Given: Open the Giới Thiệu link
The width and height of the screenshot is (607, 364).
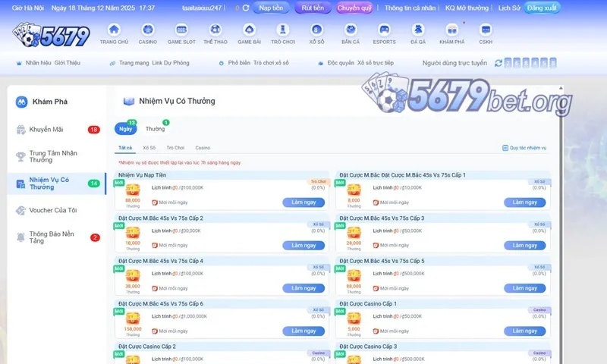Looking at the screenshot, I should click(x=68, y=63).
